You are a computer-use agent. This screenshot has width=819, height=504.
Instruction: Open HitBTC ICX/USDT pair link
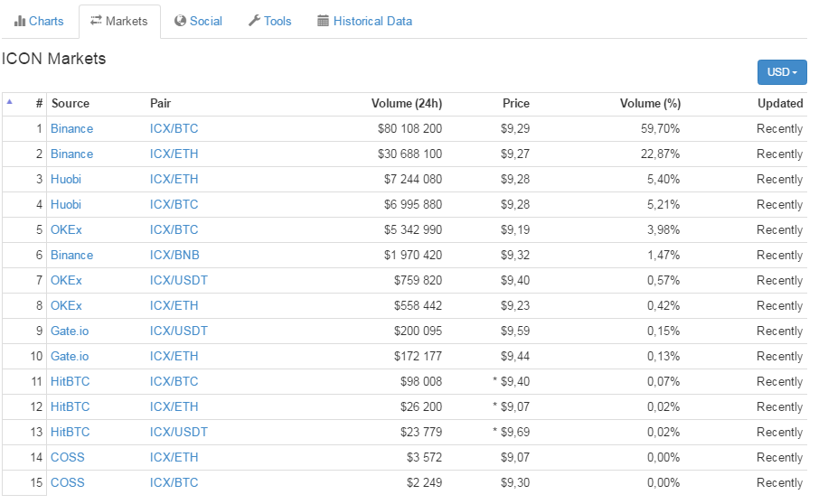coord(178,432)
